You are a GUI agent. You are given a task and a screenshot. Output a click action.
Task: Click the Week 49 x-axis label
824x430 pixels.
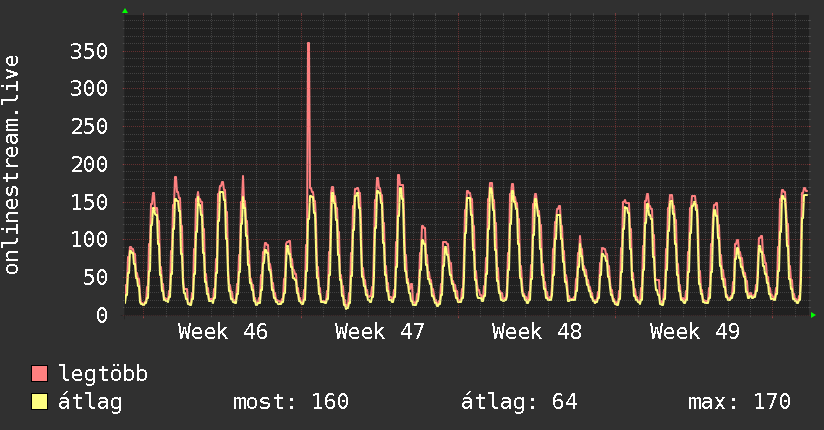pyautogui.click(x=695, y=332)
